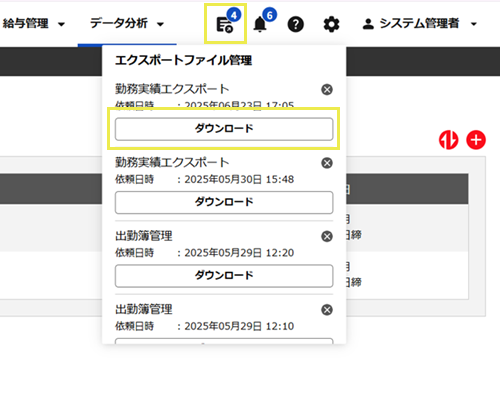Select the 2025年05月30日 15:48 request date text

239,179
